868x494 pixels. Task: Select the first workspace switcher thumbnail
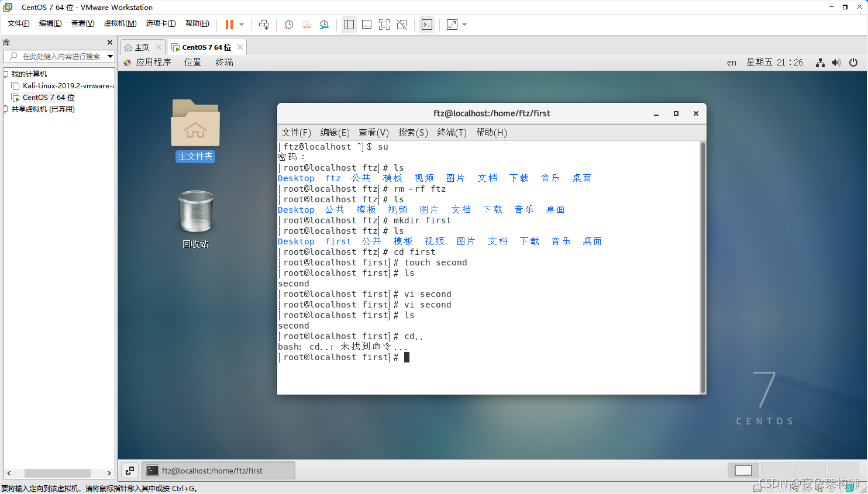coord(743,470)
